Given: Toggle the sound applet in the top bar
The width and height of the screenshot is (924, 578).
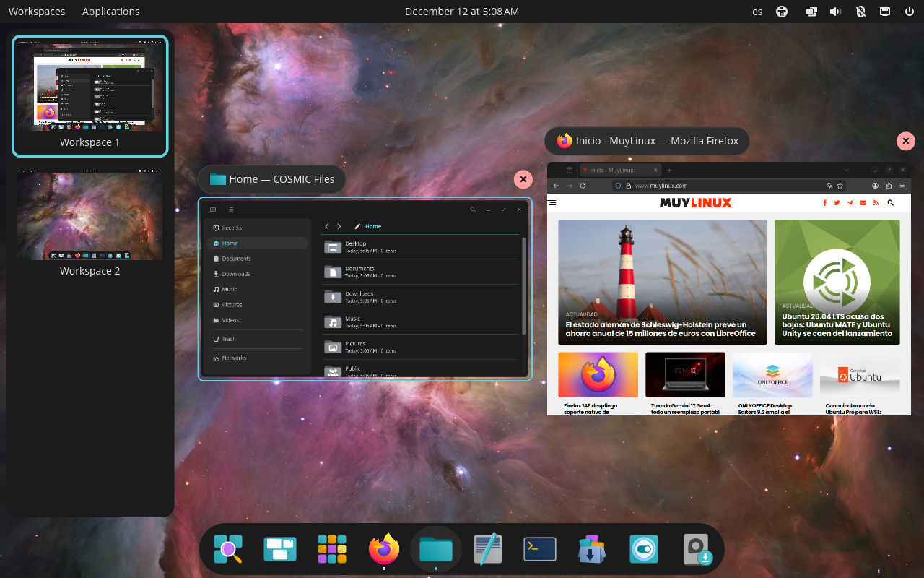Looking at the screenshot, I should pyautogui.click(x=834, y=12).
